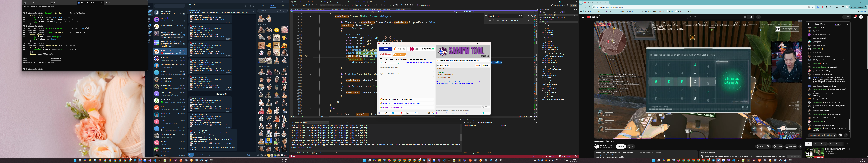The height and width of the screenshot is (163, 868).
Task: Click the Save All icon in Visual Studio toolbar
Action: 309,5
